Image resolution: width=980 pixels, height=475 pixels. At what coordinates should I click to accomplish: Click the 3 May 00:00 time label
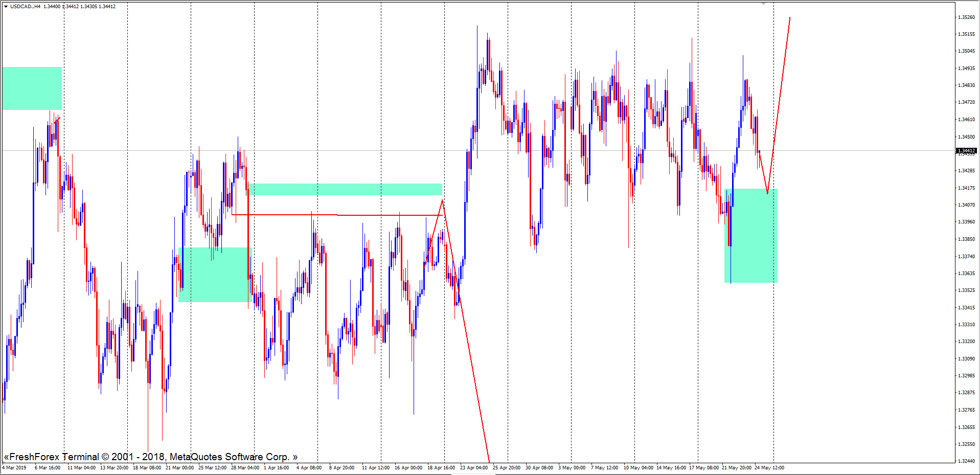572,467
